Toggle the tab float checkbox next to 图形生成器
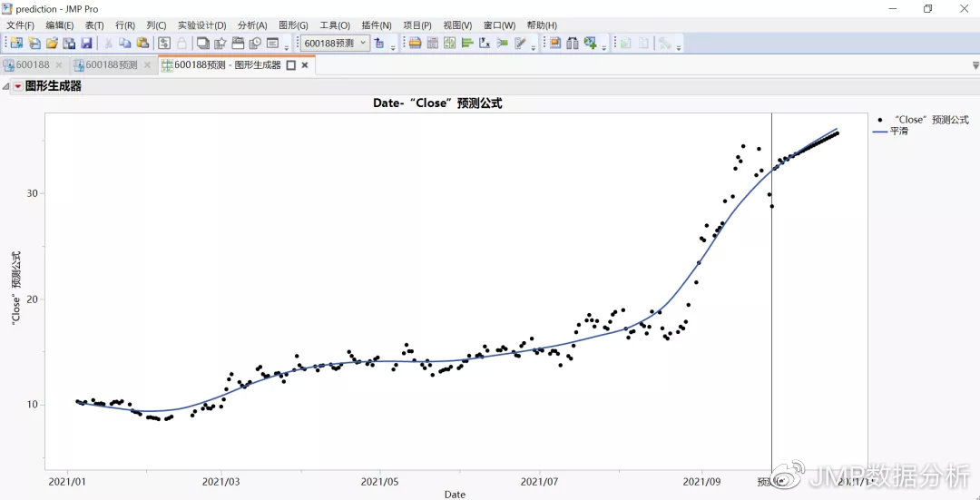Image resolution: width=980 pixels, height=500 pixels. pos(291,65)
